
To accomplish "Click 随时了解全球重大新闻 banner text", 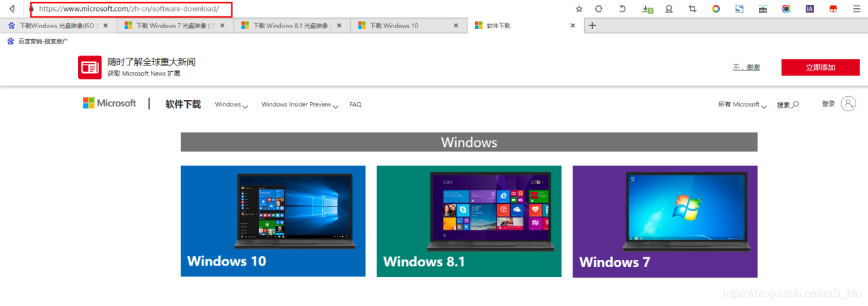I will pyautogui.click(x=152, y=62).
